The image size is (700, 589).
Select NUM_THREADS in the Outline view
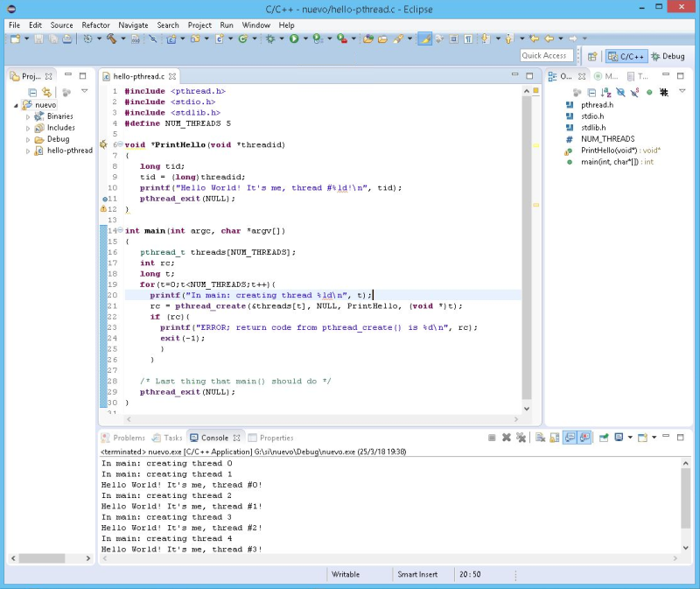(x=610, y=138)
